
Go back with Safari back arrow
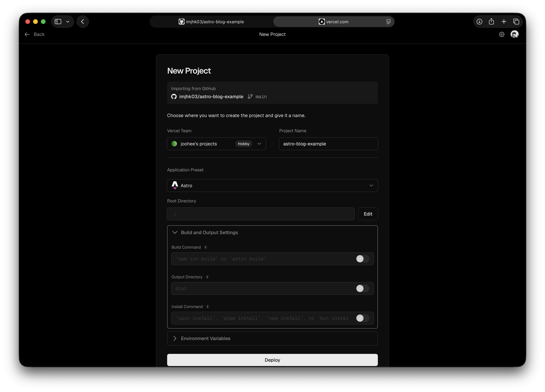(83, 22)
